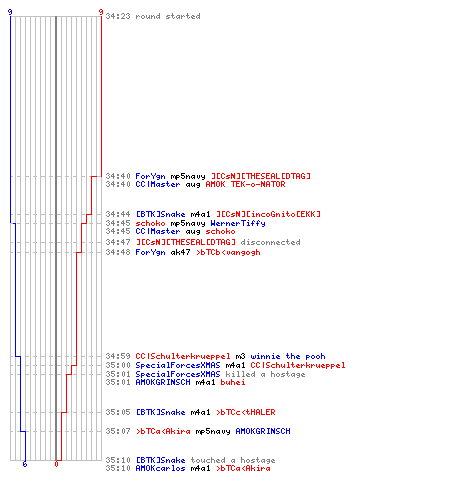Select red player ][CsN][THESEAL[DTAG] killed at 34:40
This screenshot has width=450, height=500.
click(261, 176)
